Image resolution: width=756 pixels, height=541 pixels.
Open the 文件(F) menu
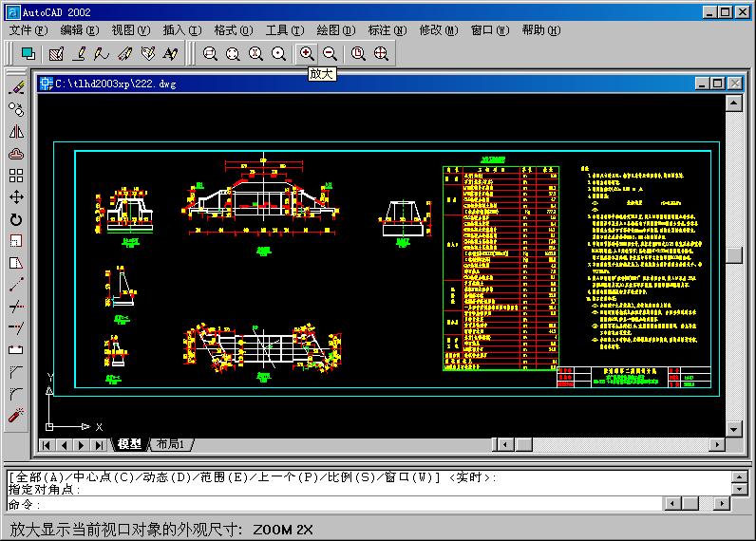coord(28,30)
